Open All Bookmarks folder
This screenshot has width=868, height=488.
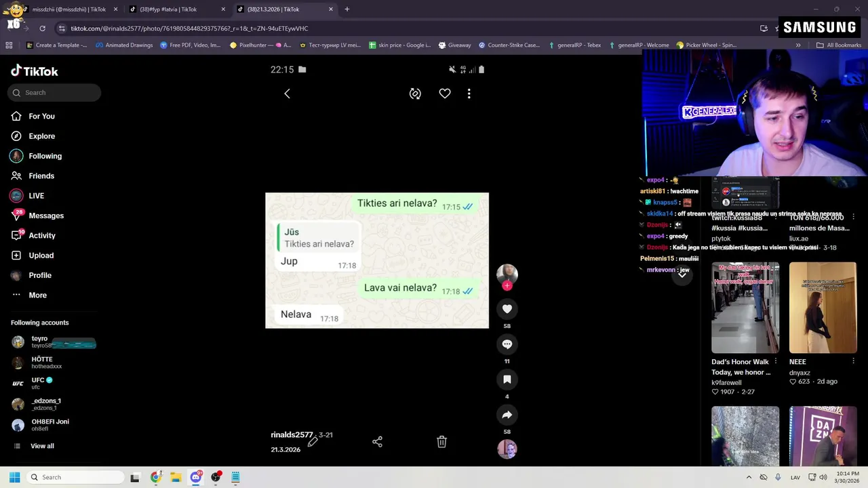point(839,45)
